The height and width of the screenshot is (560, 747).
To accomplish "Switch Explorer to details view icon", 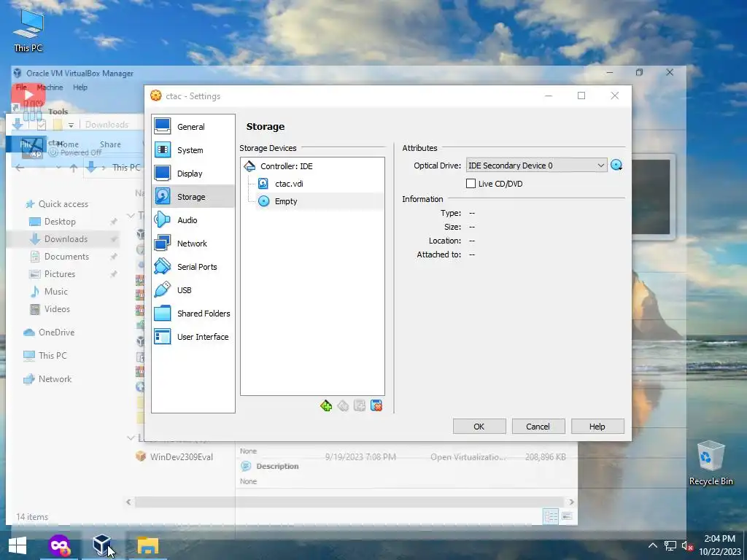I will 551,517.
